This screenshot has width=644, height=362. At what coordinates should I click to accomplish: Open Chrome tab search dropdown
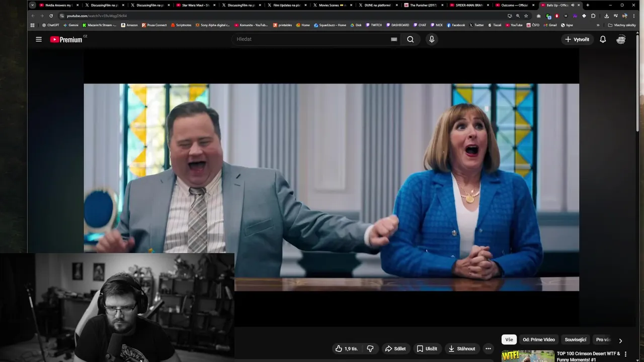point(33,5)
